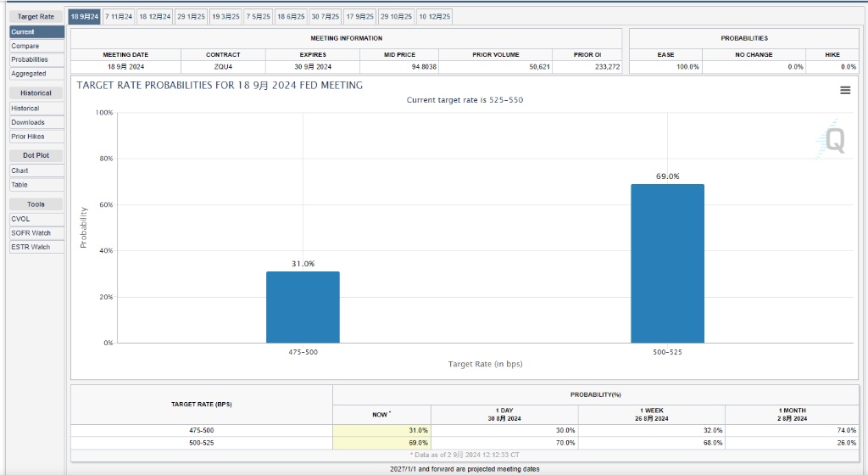Launch the CVOL tool
The image size is (868, 475).
tap(36, 219)
